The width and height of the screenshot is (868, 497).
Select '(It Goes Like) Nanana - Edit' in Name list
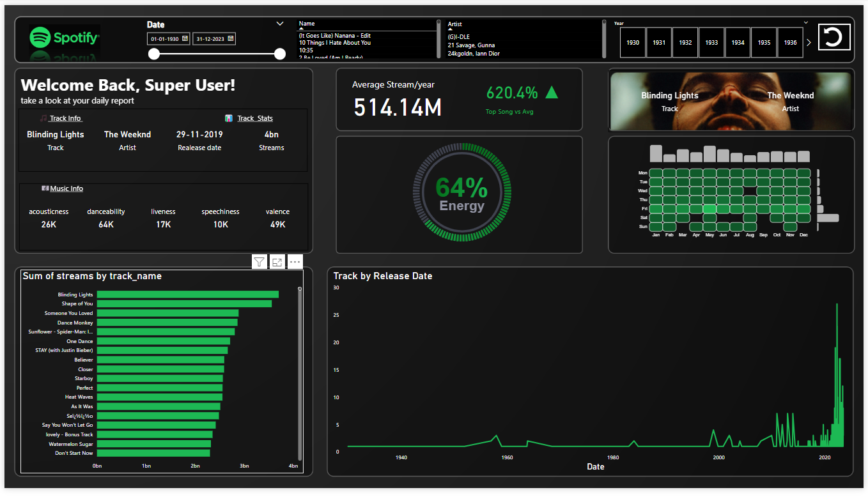[x=335, y=36]
